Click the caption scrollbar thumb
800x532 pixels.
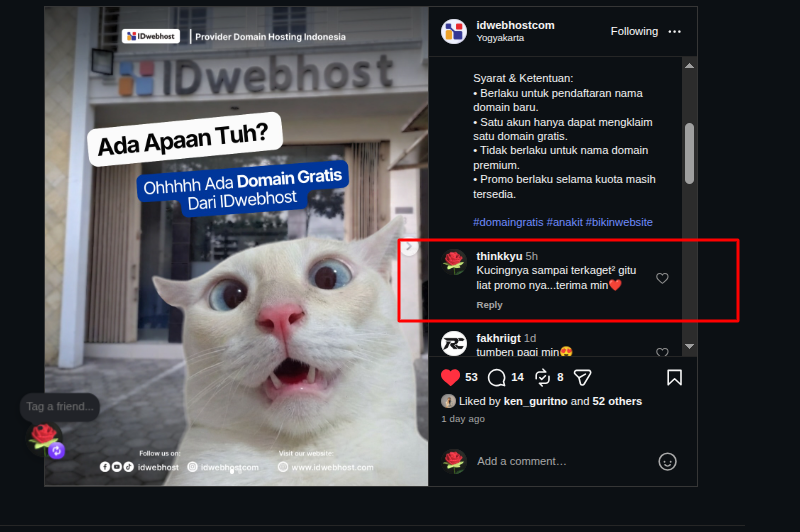689,153
